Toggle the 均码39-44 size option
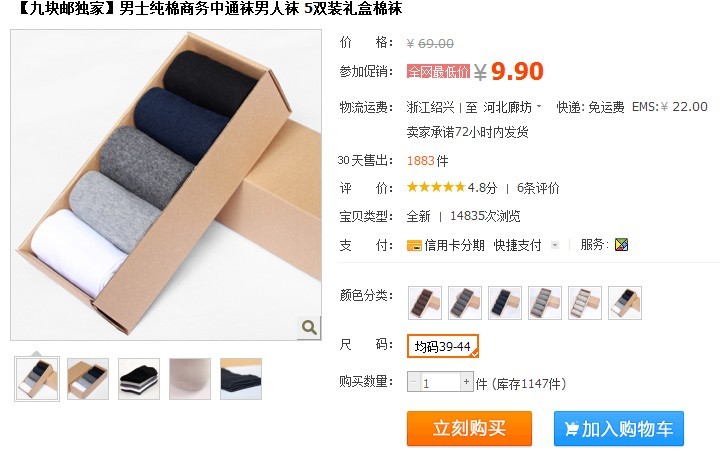The height and width of the screenshot is (461, 720). (443, 346)
